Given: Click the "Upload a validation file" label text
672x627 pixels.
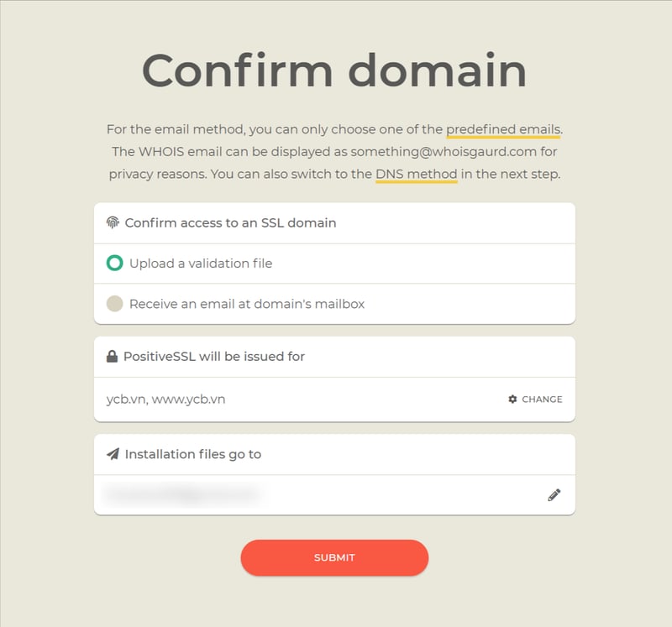Looking at the screenshot, I should [201, 264].
